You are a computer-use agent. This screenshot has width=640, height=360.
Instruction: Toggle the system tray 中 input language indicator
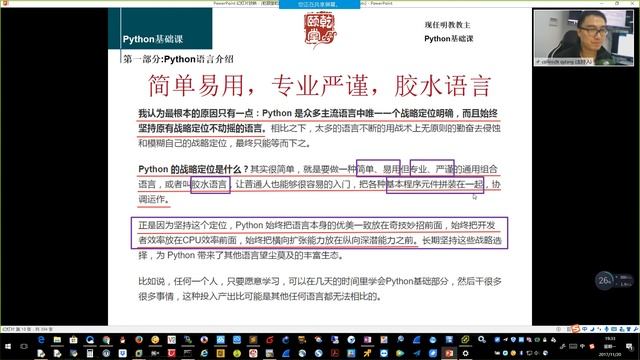582,346
